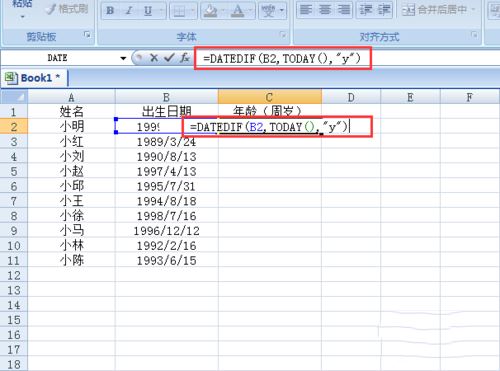
Task: Align text right
Action: click(343, 10)
